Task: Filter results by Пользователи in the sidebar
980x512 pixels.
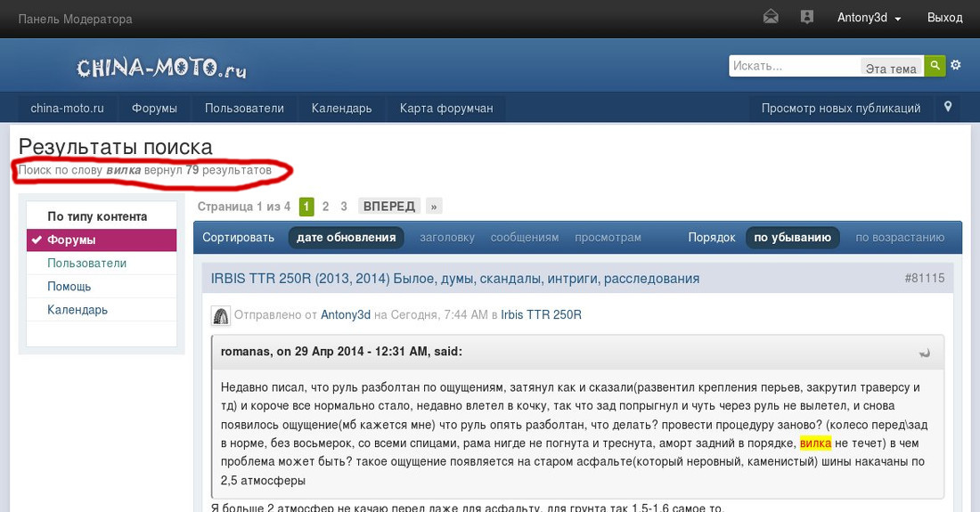Action: pyautogui.click(x=102, y=263)
